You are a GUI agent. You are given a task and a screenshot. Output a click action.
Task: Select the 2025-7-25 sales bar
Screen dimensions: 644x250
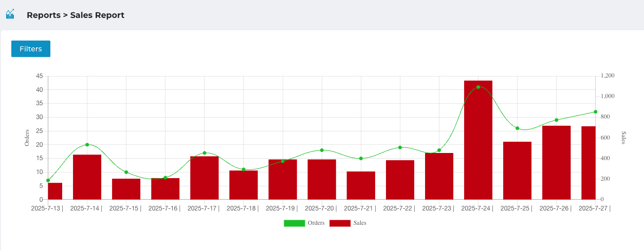(517, 170)
